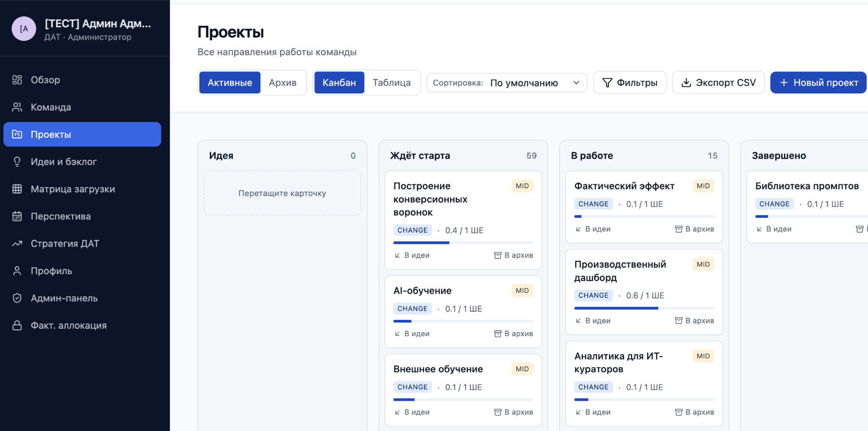
Task: Open the Фильтры panel
Action: point(630,83)
